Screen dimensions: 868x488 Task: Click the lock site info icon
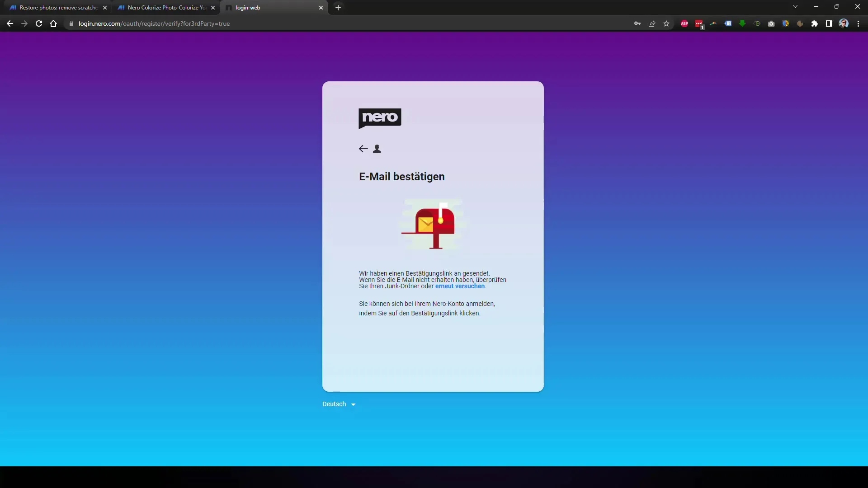pos(71,23)
